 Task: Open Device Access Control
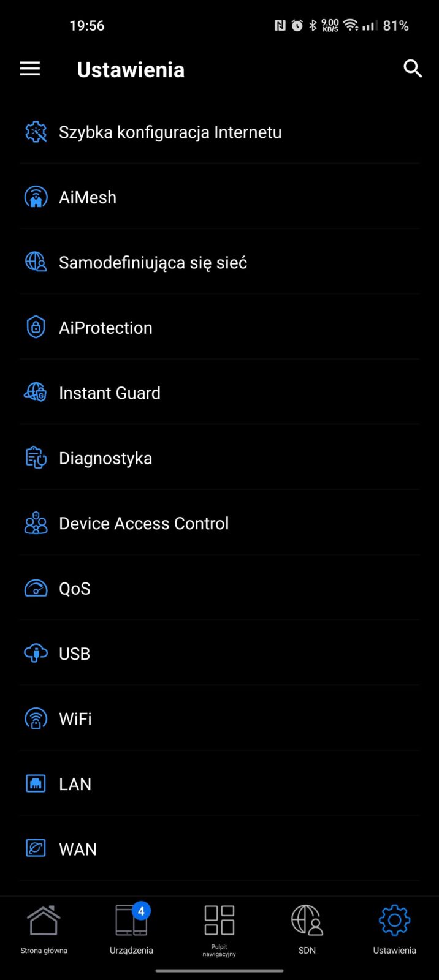(143, 524)
